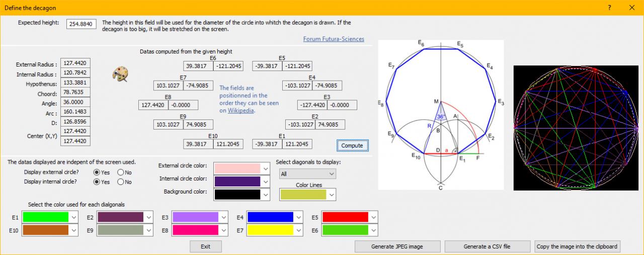This screenshot has width=644, height=255.
Task: Open the Background color dropdown
Action: click(265, 194)
